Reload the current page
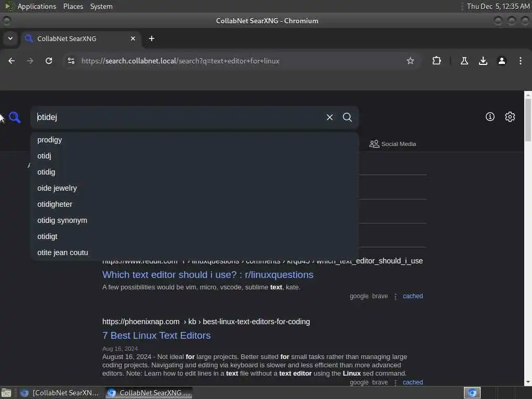This screenshot has height=399, width=532. point(49,61)
